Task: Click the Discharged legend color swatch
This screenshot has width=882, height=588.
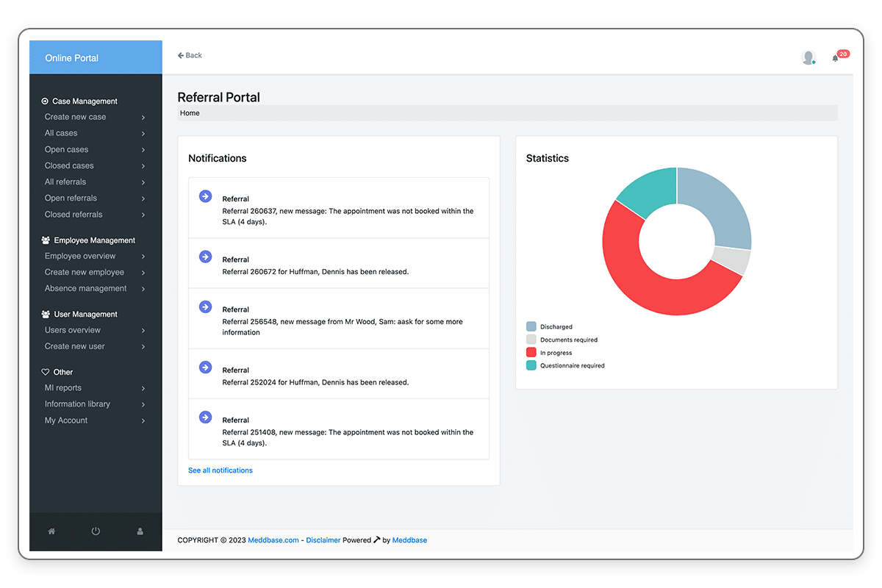Action: click(x=531, y=326)
